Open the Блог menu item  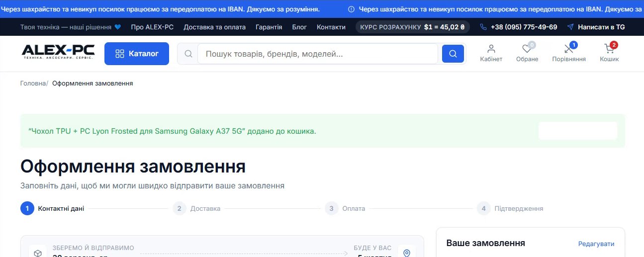(299, 27)
